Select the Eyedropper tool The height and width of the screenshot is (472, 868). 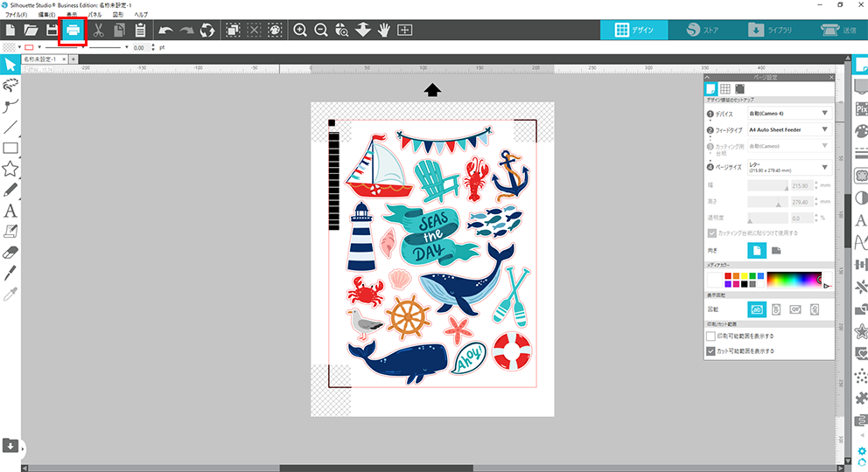(10, 294)
